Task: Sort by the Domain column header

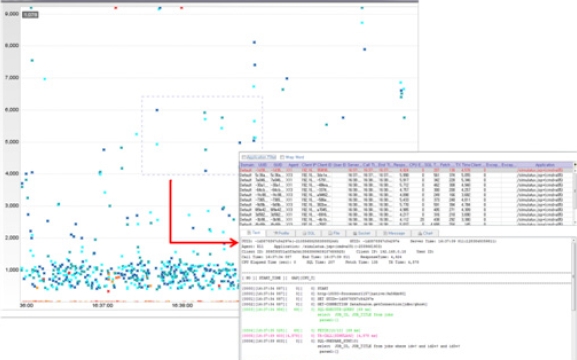Action: click(247, 165)
